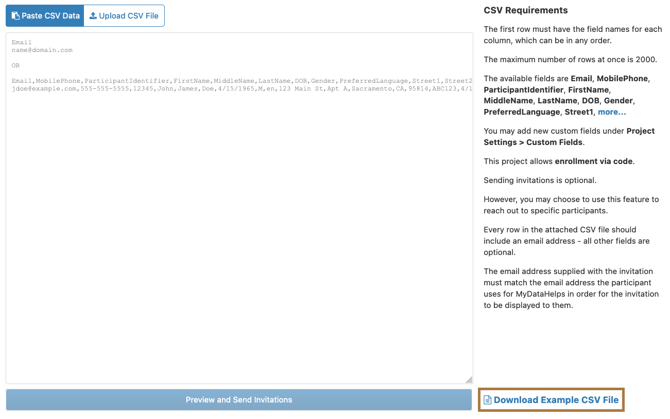Click the jdoe@example.com sample data row
670x419 pixels.
(240, 88)
